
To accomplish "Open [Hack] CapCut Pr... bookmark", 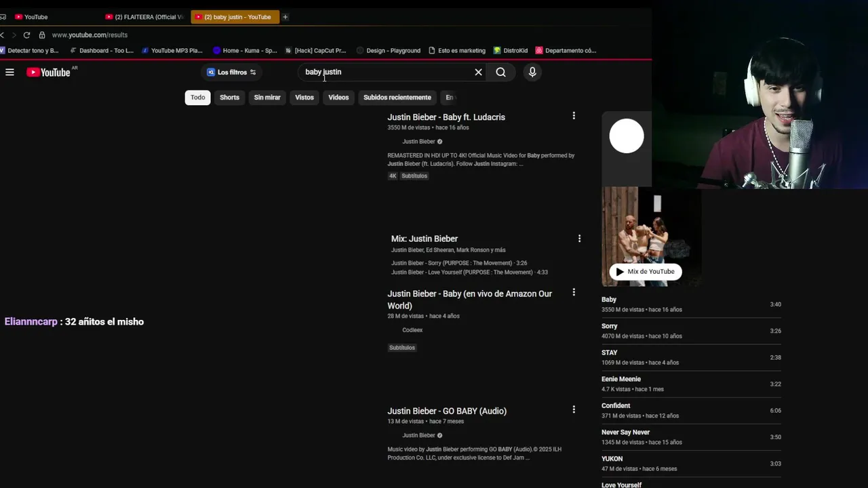I will [315, 51].
